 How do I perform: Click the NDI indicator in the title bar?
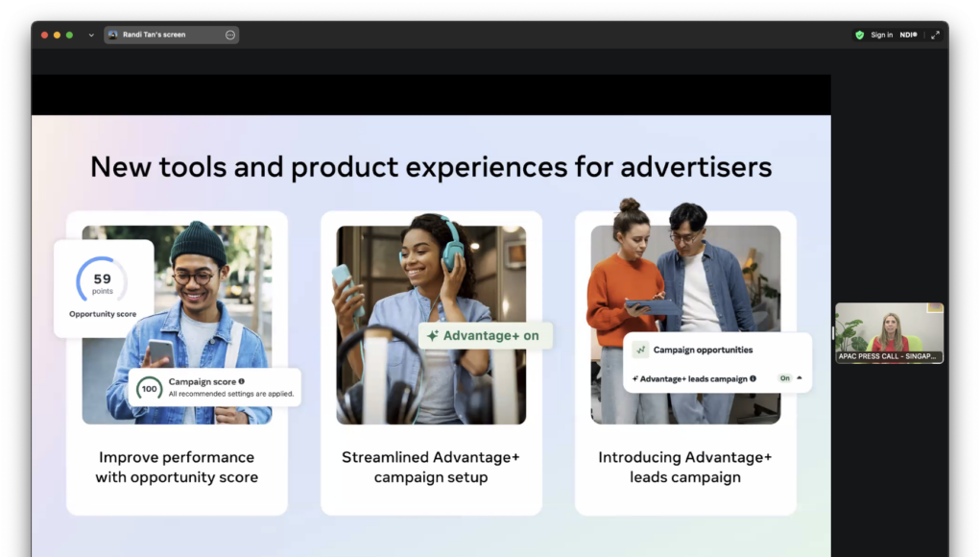[908, 35]
